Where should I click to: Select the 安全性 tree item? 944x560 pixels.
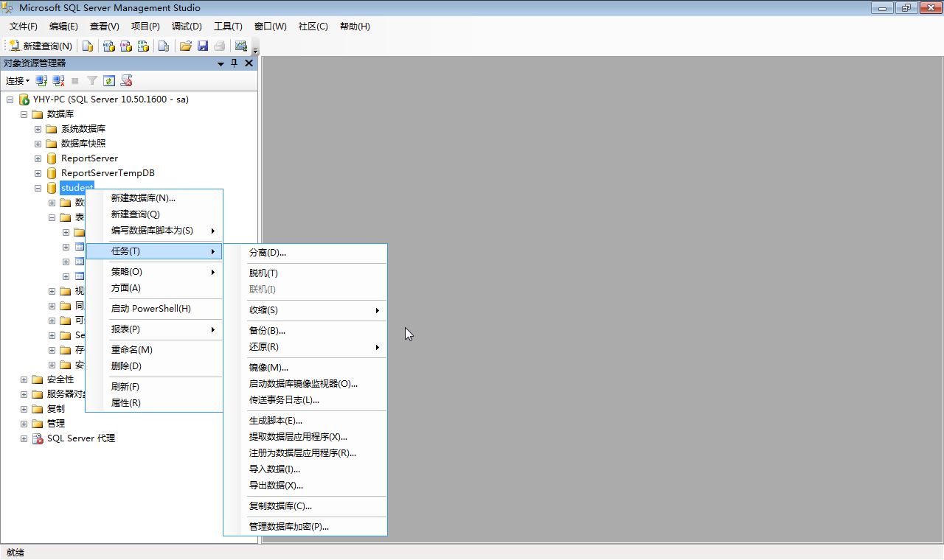[60, 379]
